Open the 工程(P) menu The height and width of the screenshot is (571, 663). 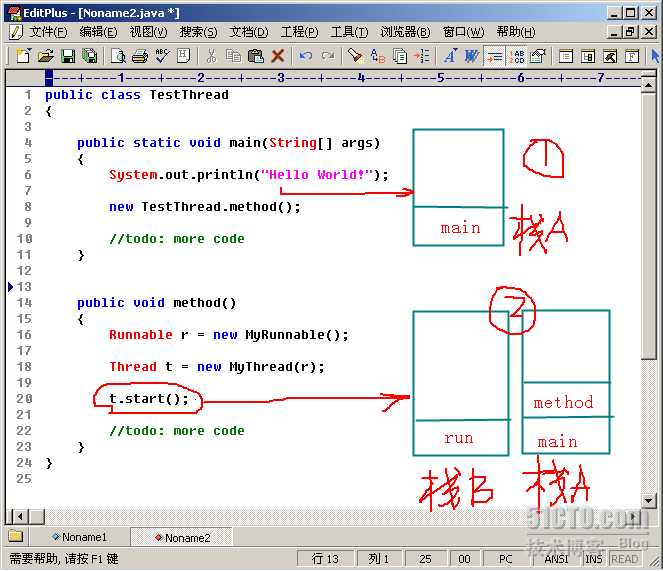[299, 32]
